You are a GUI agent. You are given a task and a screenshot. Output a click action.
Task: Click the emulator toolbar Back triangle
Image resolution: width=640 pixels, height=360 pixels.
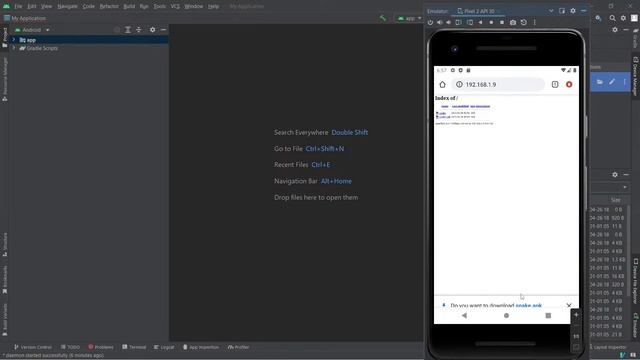coord(480,22)
